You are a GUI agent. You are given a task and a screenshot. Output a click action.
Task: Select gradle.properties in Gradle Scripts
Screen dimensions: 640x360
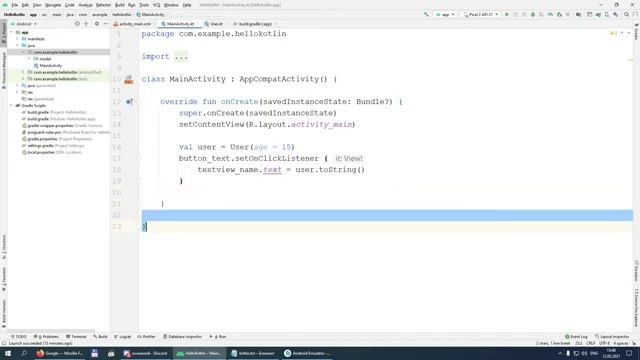57,139
